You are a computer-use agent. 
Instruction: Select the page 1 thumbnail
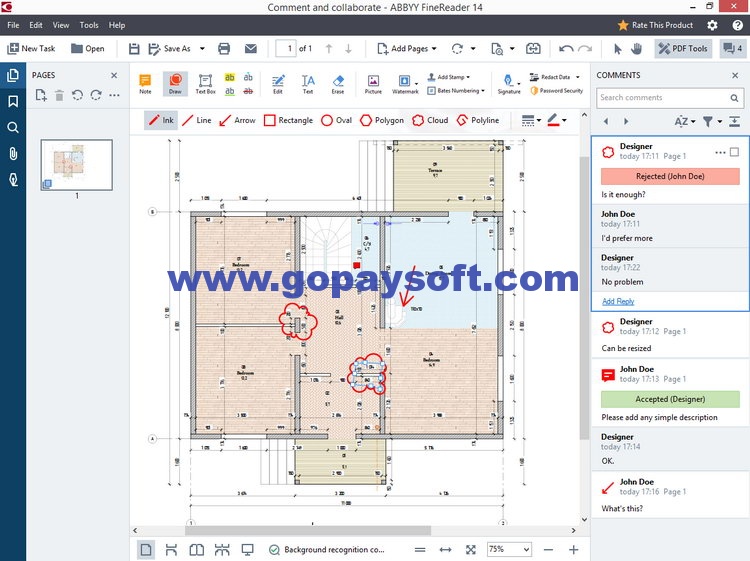click(x=77, y=165)
